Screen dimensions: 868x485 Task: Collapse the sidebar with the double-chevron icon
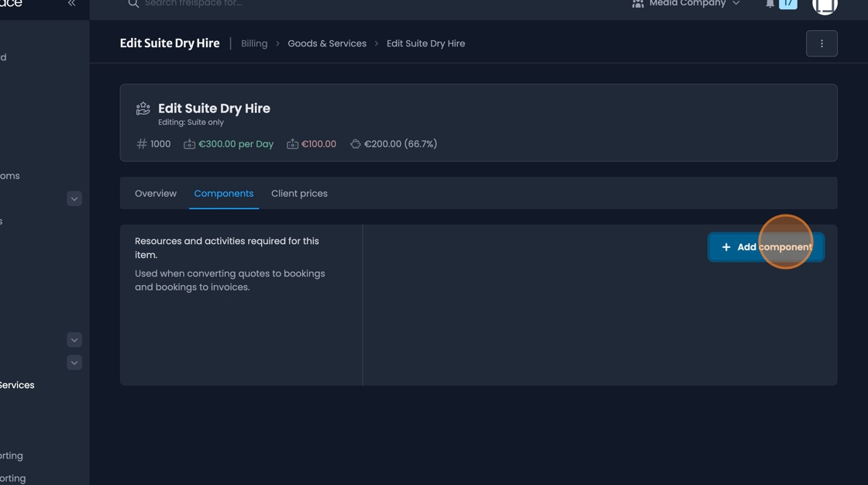pyautogui.click(x=71, y=3)
